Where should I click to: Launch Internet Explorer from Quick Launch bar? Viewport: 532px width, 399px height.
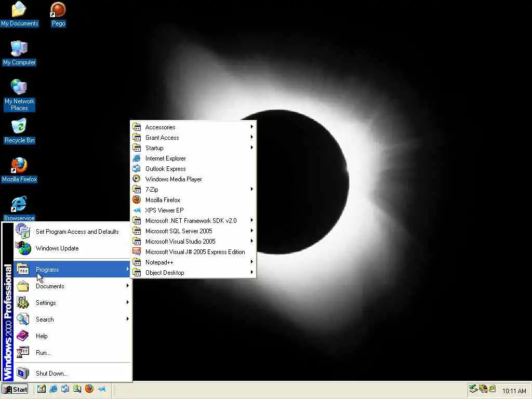coord(54,389)
